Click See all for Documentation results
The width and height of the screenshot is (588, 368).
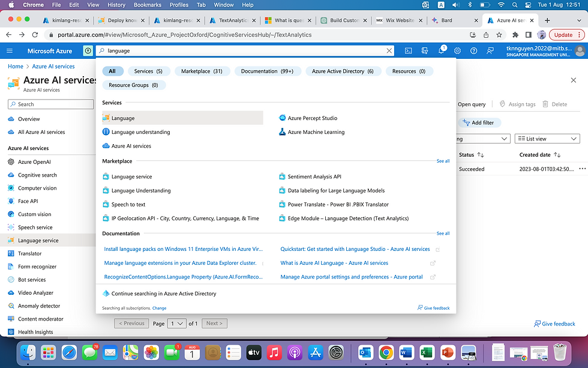[x=443, y=234]
